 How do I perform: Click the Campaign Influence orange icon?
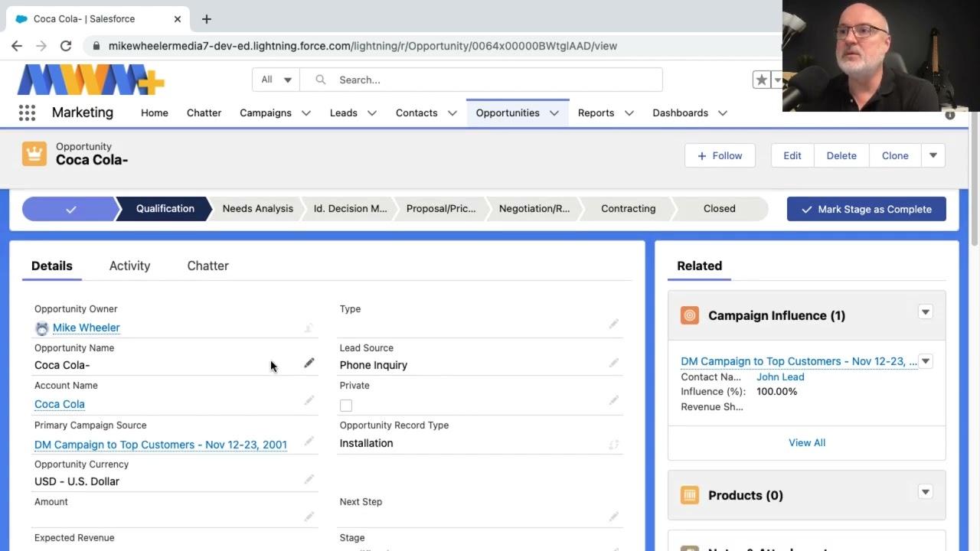click(x=690, y=315)
